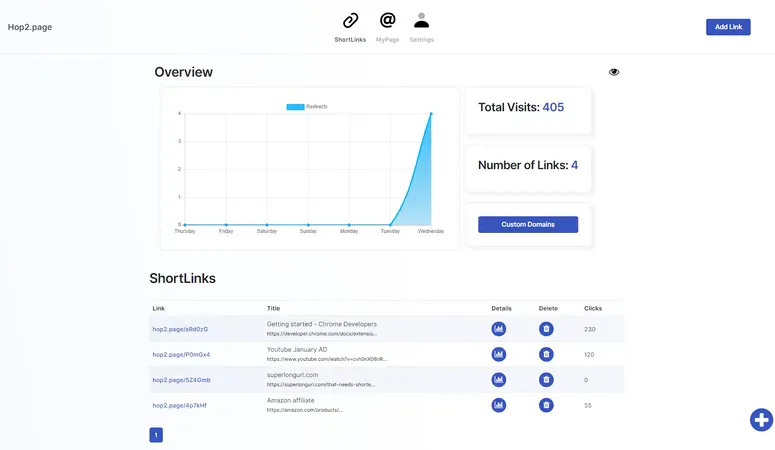Image resolution: width=775 pixels, height=450 pixels.
Task: Delete the Youtube January AD link
Action: pos(546,354)
